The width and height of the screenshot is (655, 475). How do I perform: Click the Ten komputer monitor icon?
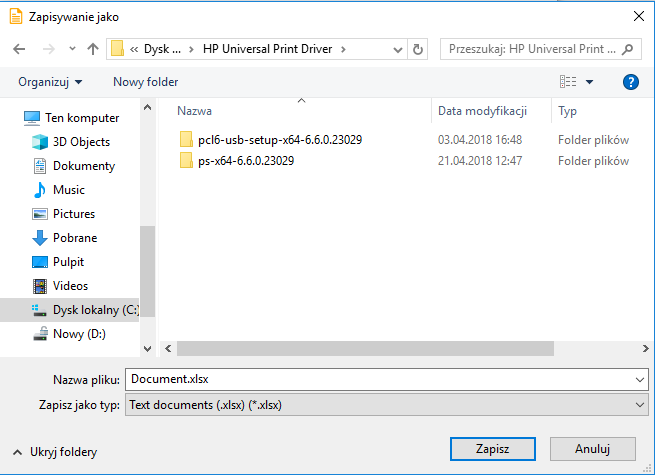(32, 118)
